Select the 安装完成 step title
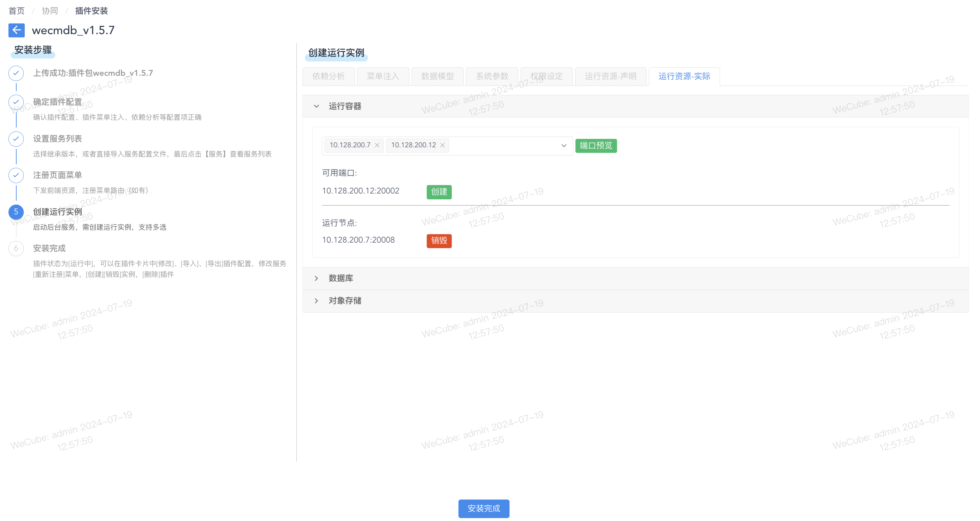Screen dimensions: 980x521 coord(49,248)
